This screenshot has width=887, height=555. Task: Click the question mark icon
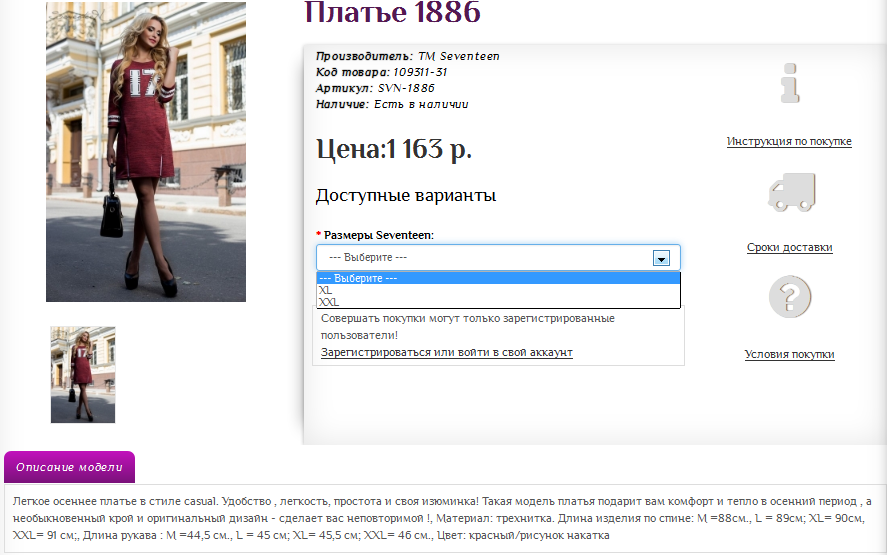(789, 297)
